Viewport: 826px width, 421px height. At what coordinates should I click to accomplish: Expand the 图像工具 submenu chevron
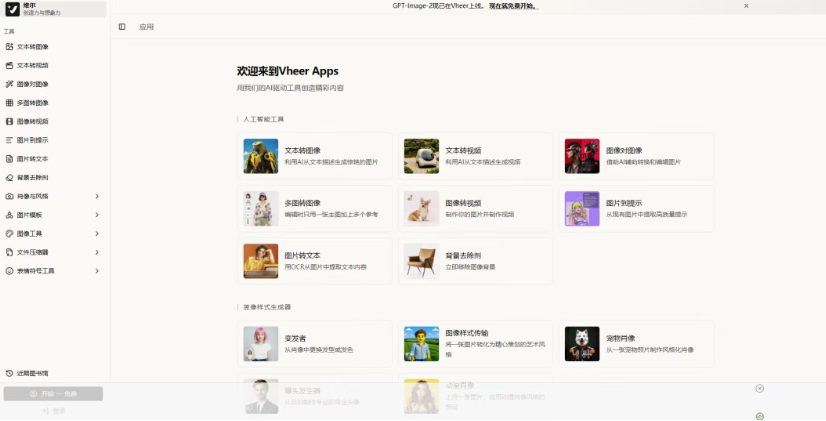coord(97,233)
